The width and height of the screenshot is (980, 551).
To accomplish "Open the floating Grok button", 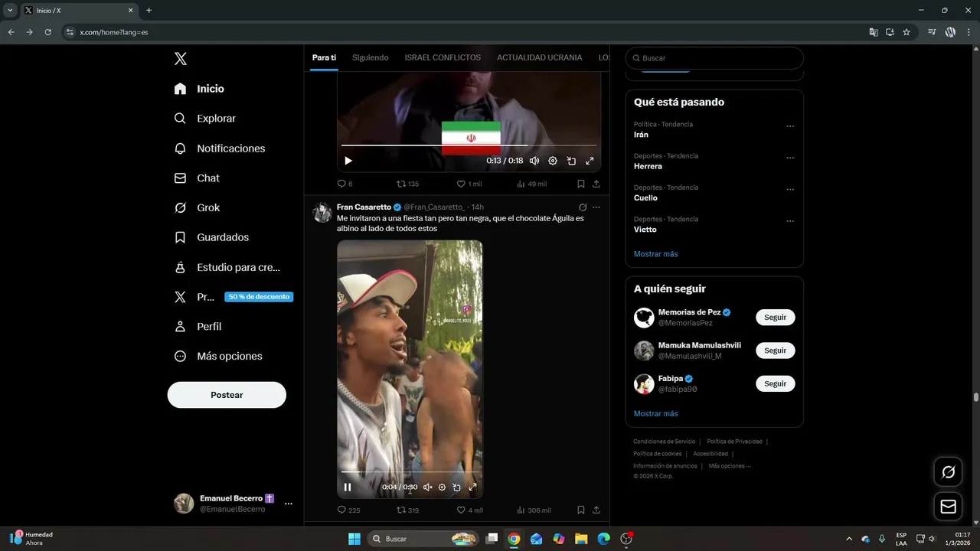I will point(948,472).
